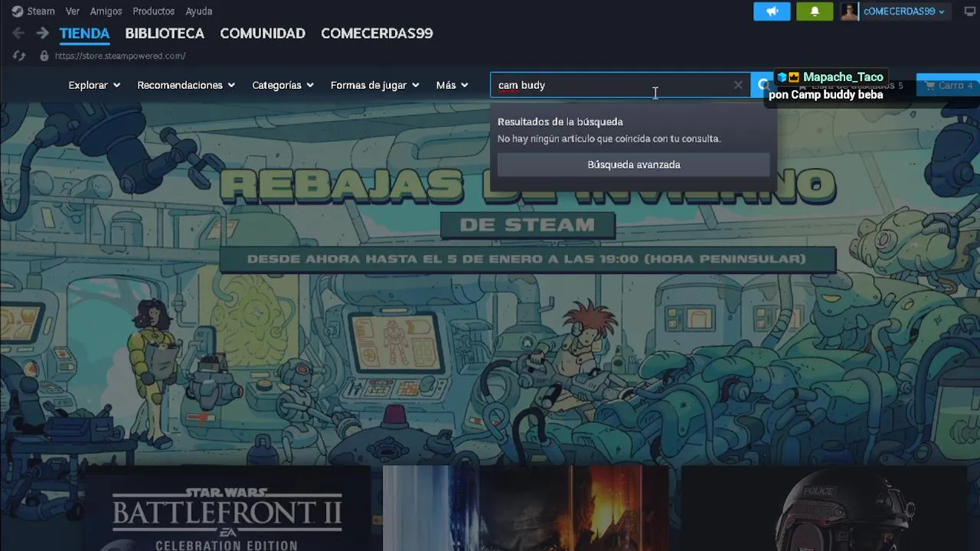The width and height of the screenshot is (980, 551).
Task: Expand the Explorar dropdown
Action: (x=94, y=85)
